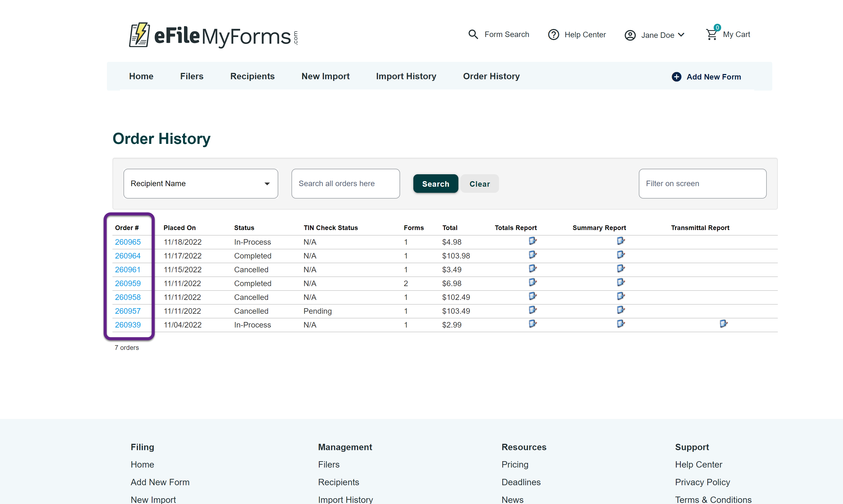843x504 pixels.
Task: Switch to the Filers tab
Action: click(x=192, y=76)
